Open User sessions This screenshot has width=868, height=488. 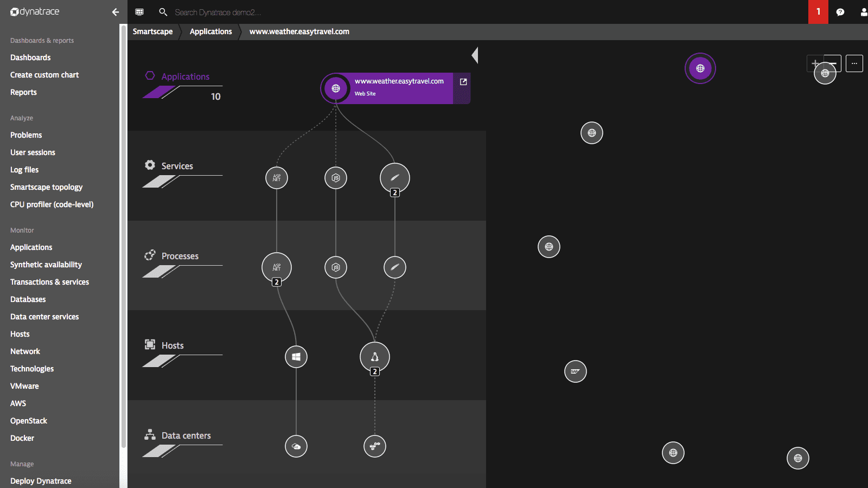click(33, 152)
